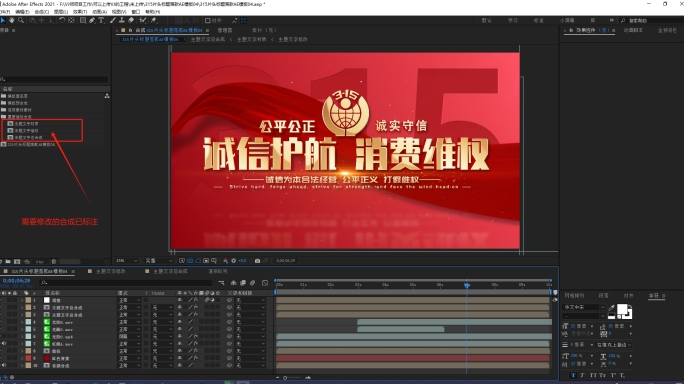
Task: Open the graph editor icon in timeline
Action: click(x=265, y=283)
